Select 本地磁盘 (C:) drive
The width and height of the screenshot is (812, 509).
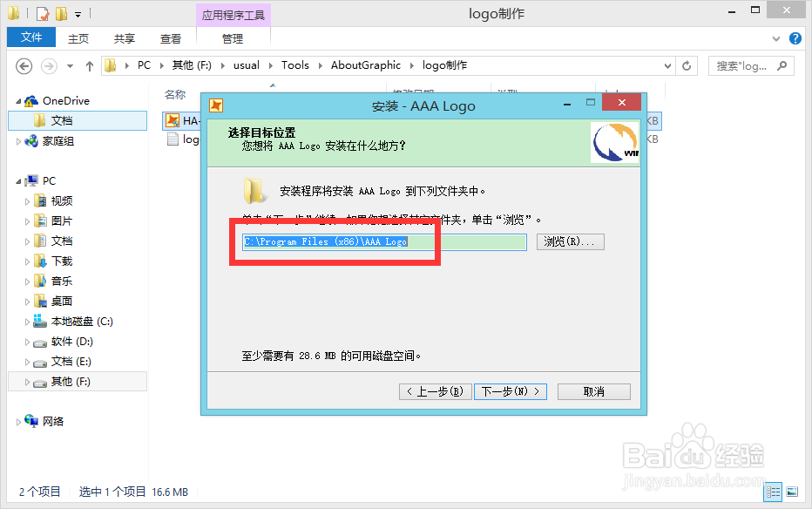(82, 322)
